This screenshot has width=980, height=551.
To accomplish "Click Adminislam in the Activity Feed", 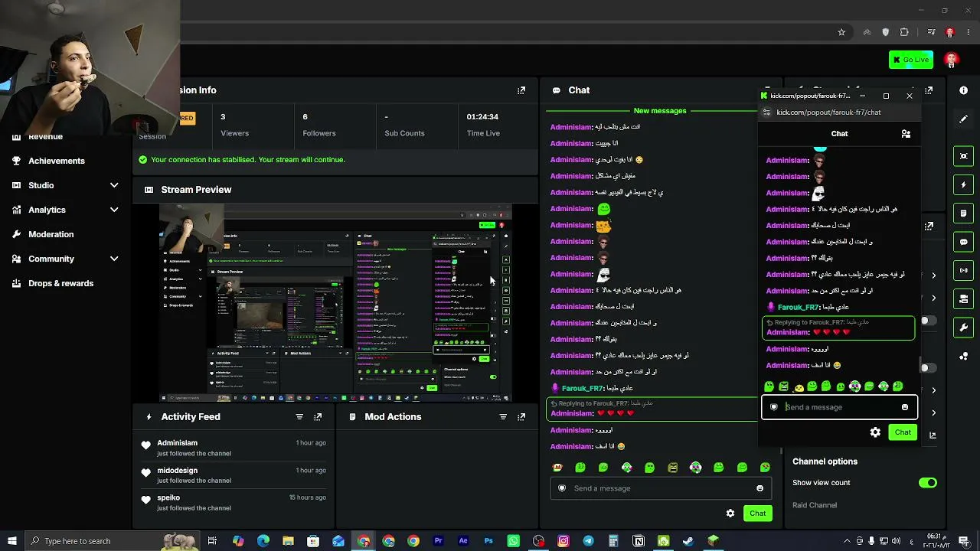I will (x=177, y=443).
